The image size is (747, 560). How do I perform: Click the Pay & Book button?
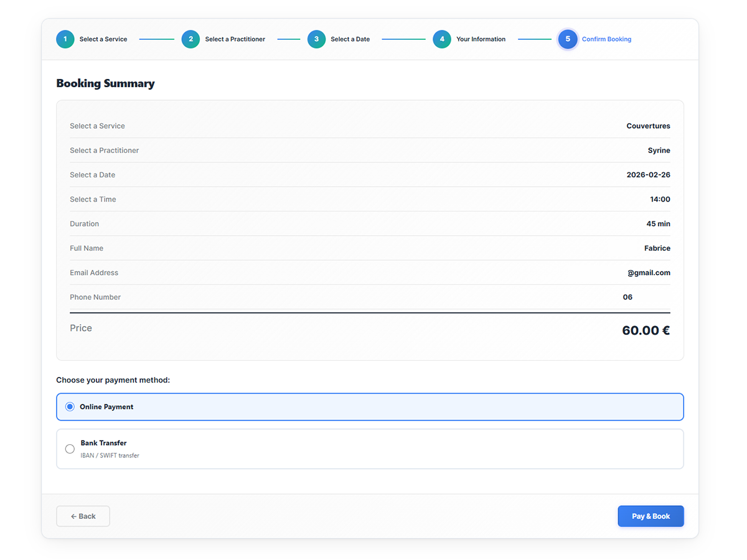point(651,516)
